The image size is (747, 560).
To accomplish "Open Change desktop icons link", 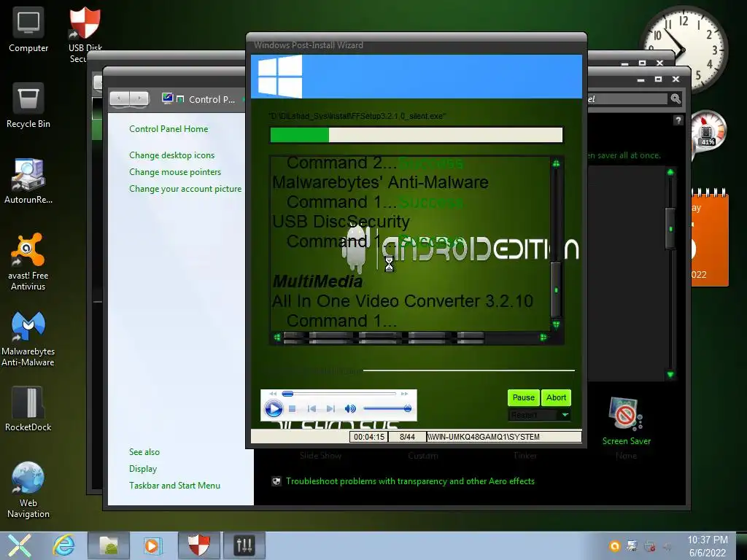I will (172, 155).
